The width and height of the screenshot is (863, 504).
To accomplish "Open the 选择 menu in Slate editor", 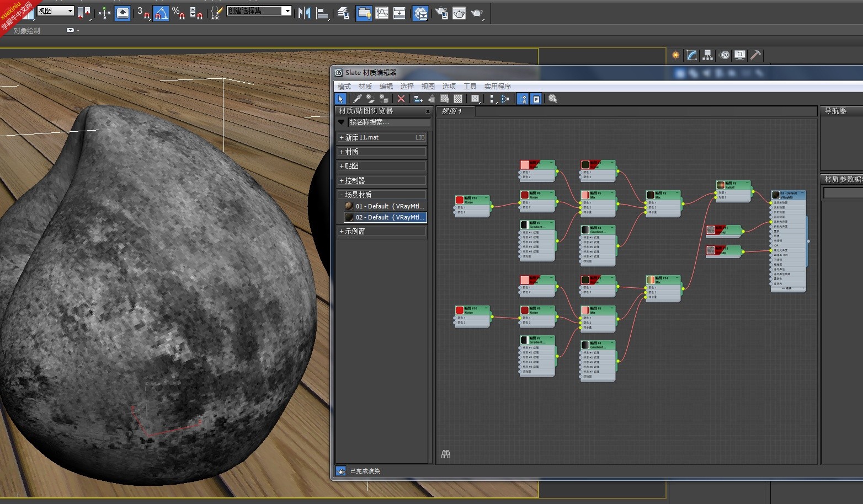I will click(407, 87).
